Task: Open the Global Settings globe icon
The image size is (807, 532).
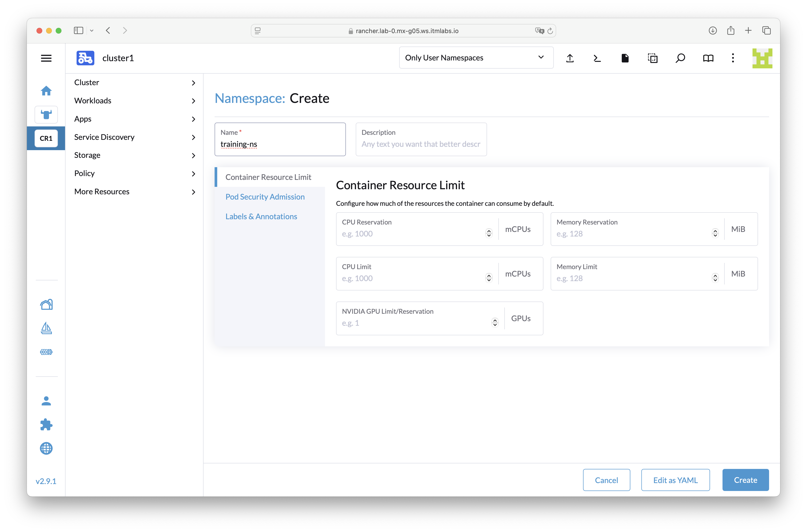Action: point(46,448)
